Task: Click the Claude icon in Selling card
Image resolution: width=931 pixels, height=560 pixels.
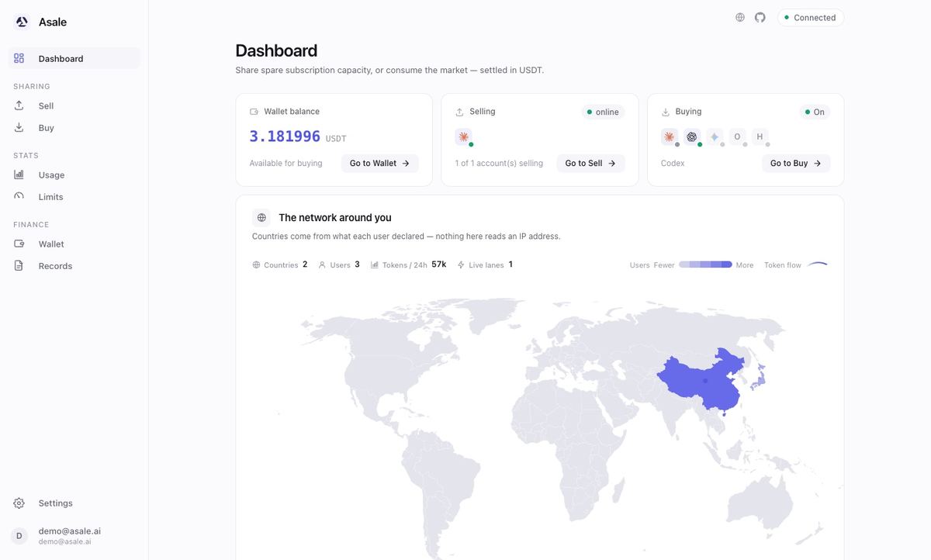Action: (463, 137)
